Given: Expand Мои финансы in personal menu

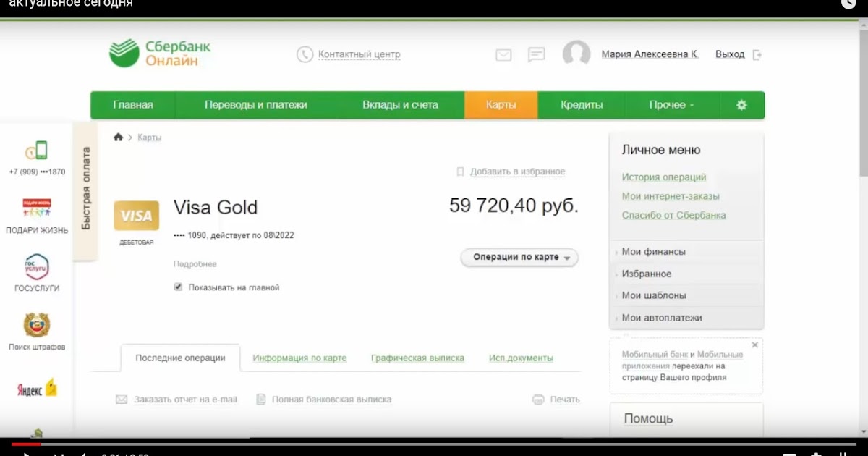Looking at the screenshot, I should [x=653, y=252].
